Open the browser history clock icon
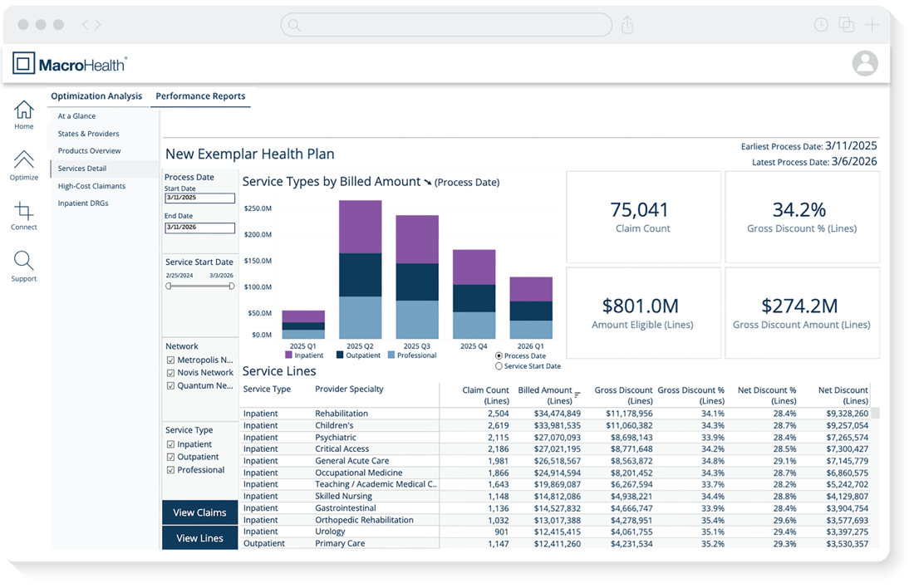Viewport: 914px width, 588px height. click(821, 24)
